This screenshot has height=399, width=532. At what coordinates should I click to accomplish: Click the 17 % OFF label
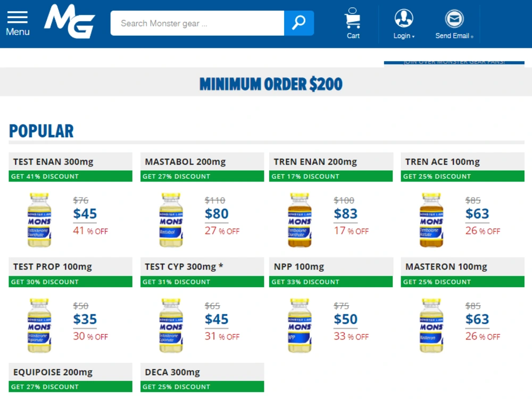coord(351,231)
